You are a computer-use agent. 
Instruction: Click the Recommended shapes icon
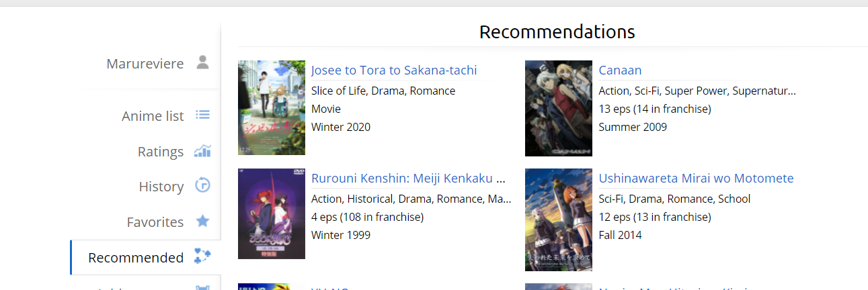coord(202,256)
